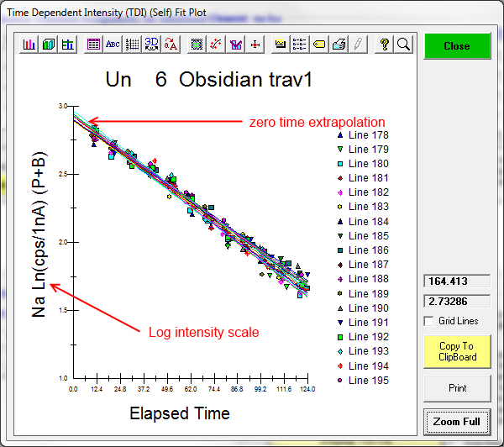Click the bar chart gallery icon

click(29, 45)
